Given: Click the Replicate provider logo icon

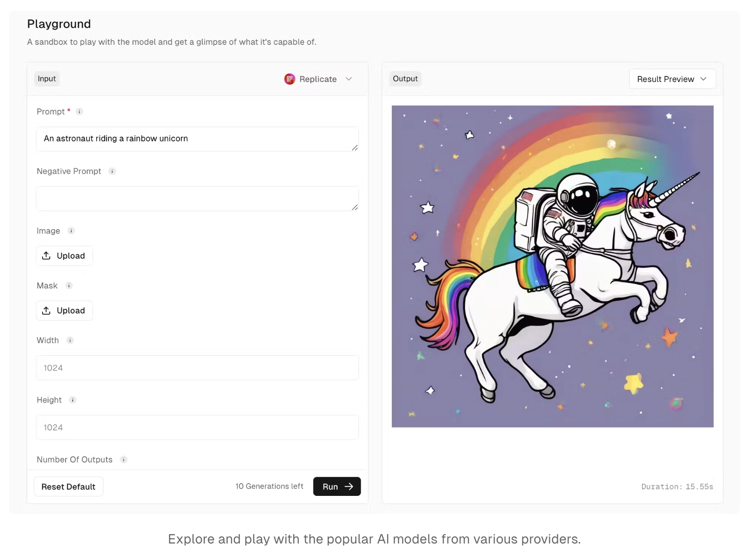Looking at the screenshot, I should tap(289, 79).
